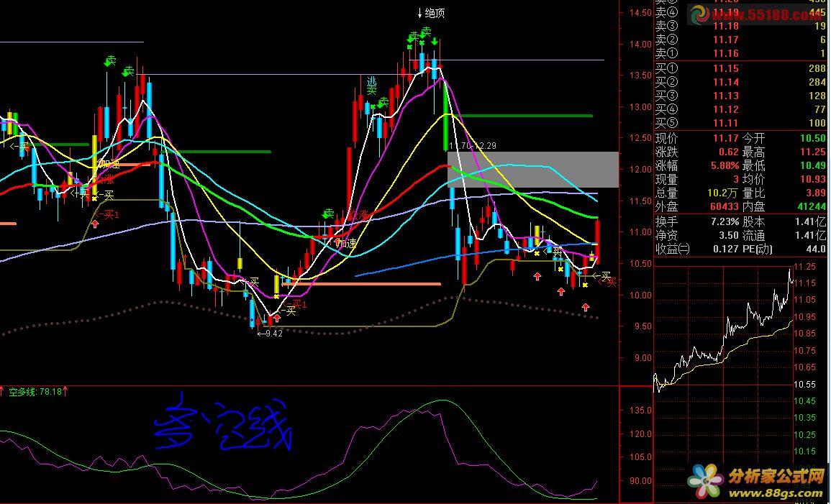
Task: Select the 最高 value 11.25
Action: [x=813, y=152]
